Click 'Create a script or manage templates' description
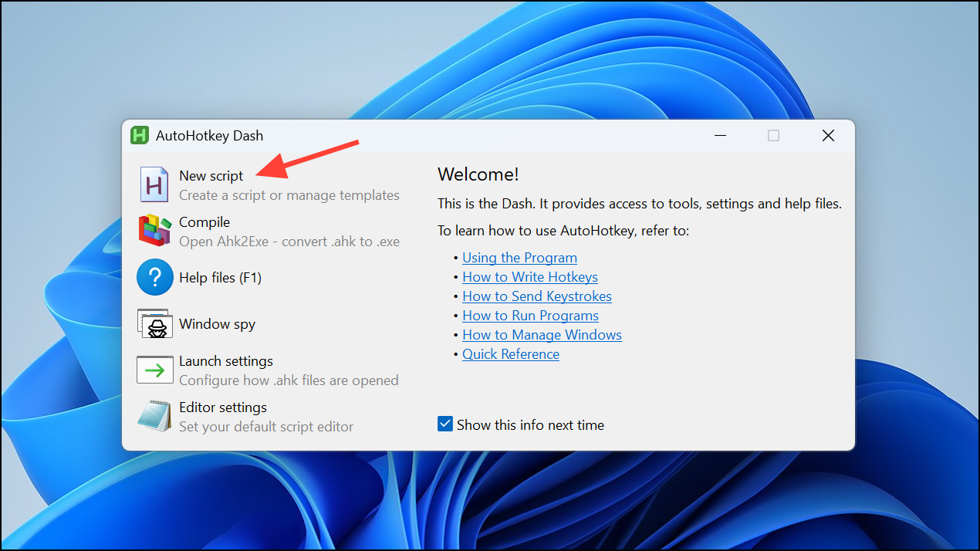The width and height of the screenshot is (980, 551). [289, 195]
